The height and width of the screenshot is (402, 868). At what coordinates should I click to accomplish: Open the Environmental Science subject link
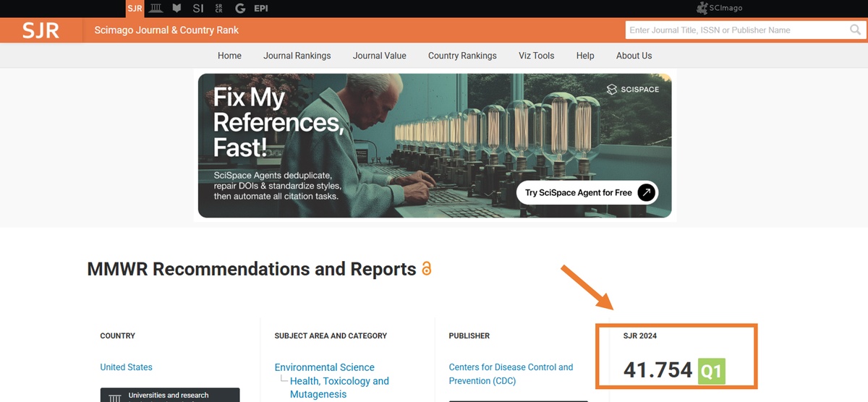[325, 367]
